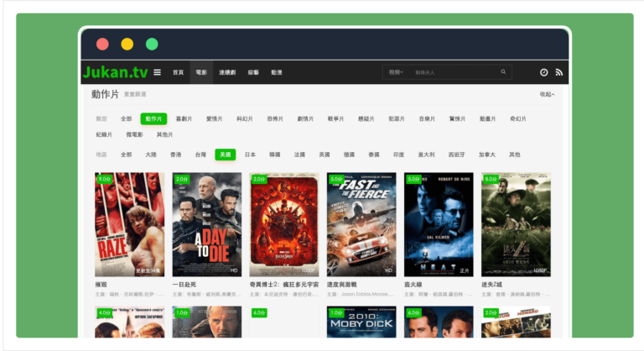Click the 一日赴死 movie title
The image size is (644, 351).
(x=184, y=285)
